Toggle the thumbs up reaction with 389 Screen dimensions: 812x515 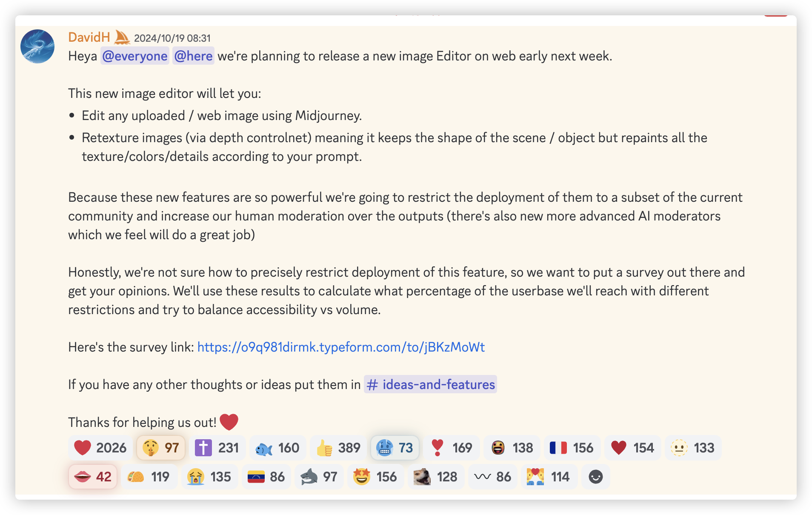[338, 448]
